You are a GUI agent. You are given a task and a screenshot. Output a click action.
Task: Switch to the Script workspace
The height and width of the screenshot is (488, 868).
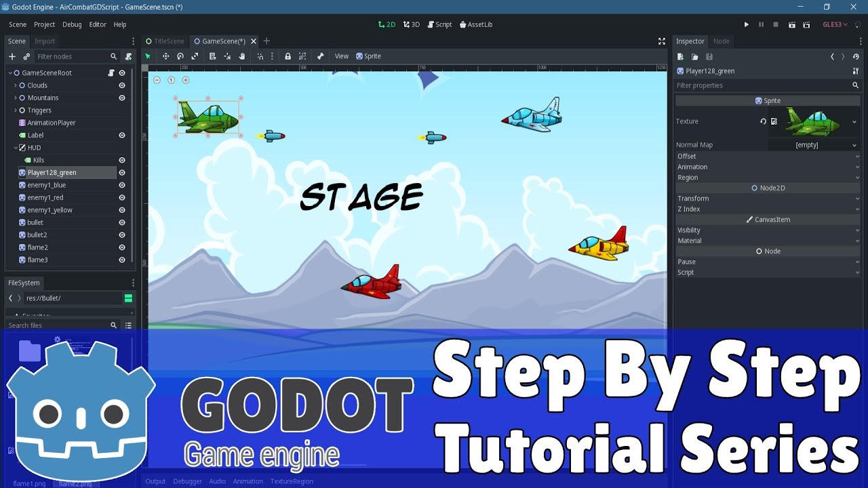(439, 24)
